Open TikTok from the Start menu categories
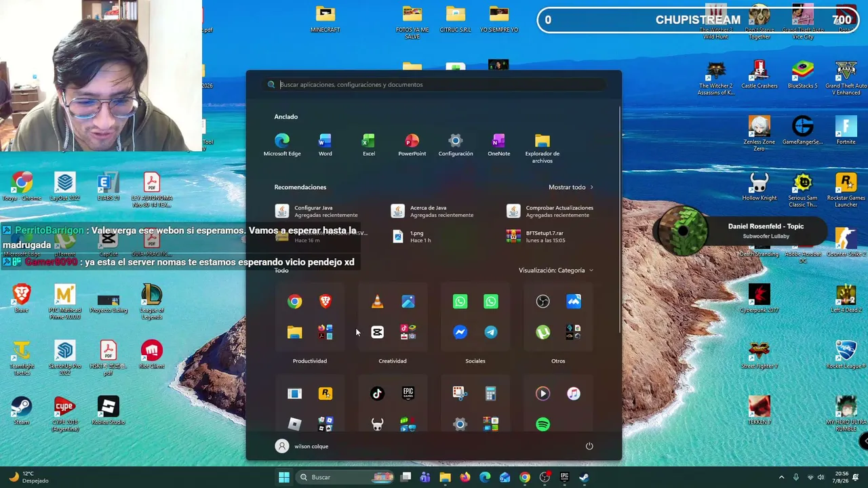This screenshot has width=868, height=488. coord(377,394)
